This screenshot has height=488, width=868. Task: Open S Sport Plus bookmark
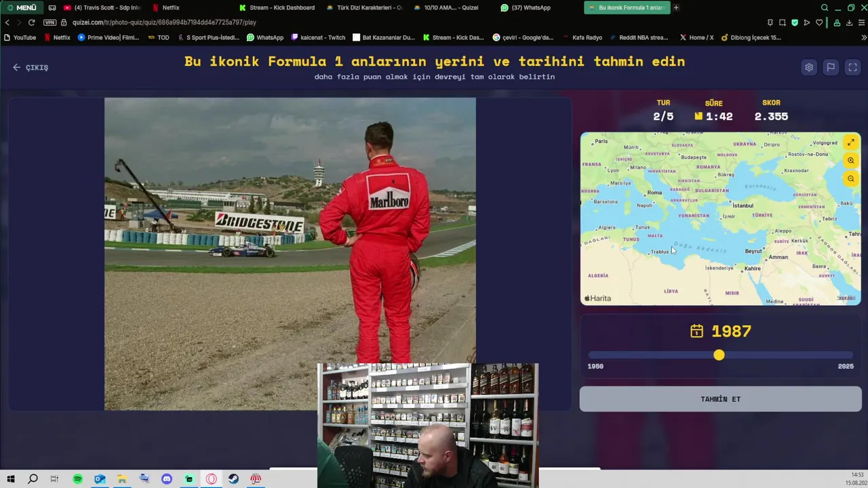[208, 37]
